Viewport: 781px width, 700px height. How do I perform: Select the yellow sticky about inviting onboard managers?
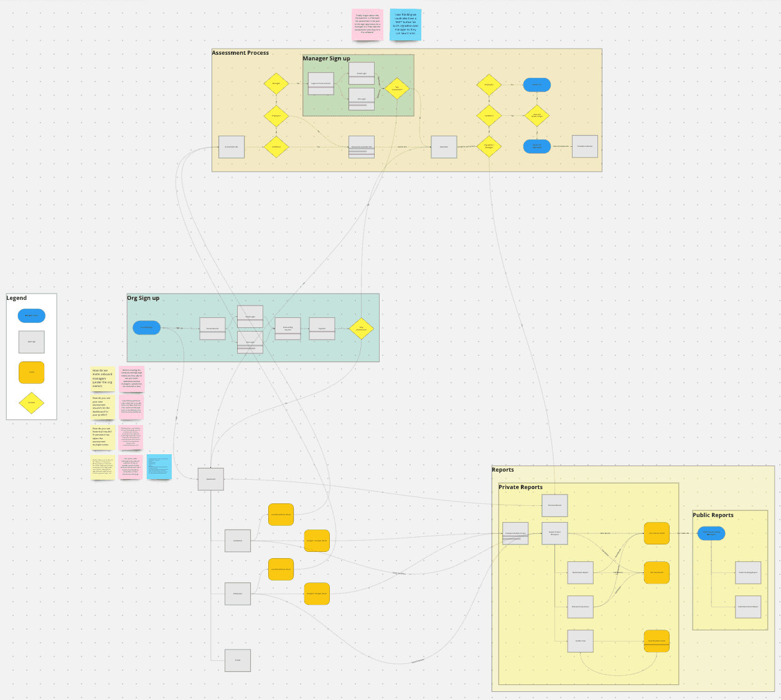(103, 379)
